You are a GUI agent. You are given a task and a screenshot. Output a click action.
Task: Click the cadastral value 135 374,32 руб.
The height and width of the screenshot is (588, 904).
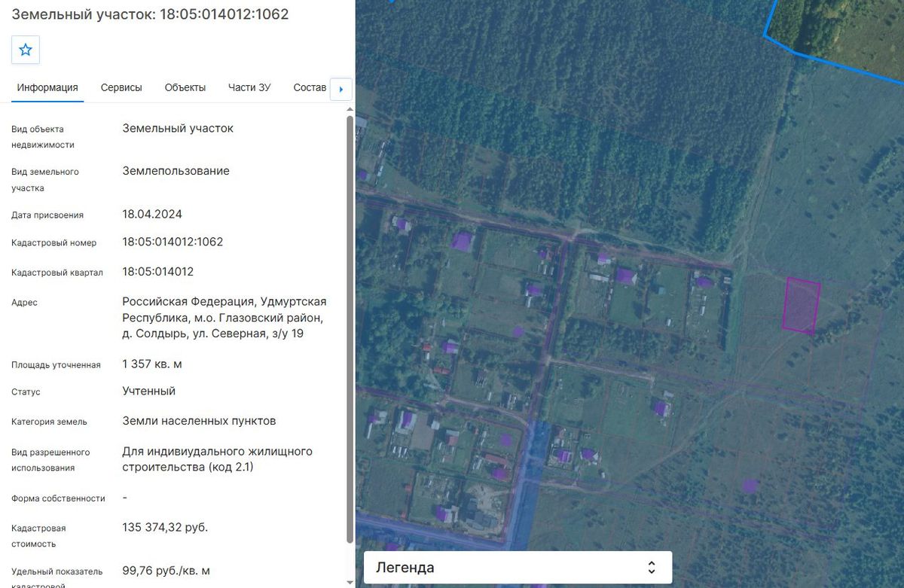click(165, 527)
